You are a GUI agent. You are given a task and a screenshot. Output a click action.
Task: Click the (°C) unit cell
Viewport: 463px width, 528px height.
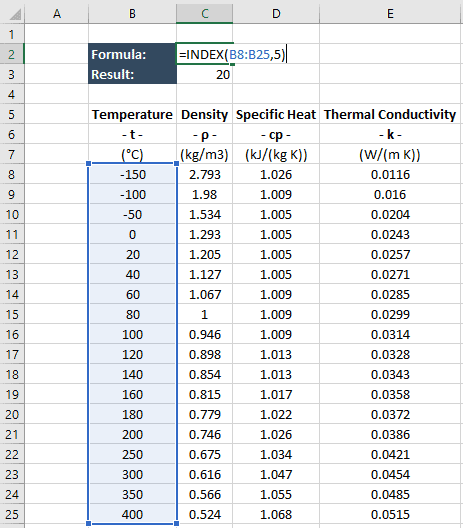coord(132,154)
